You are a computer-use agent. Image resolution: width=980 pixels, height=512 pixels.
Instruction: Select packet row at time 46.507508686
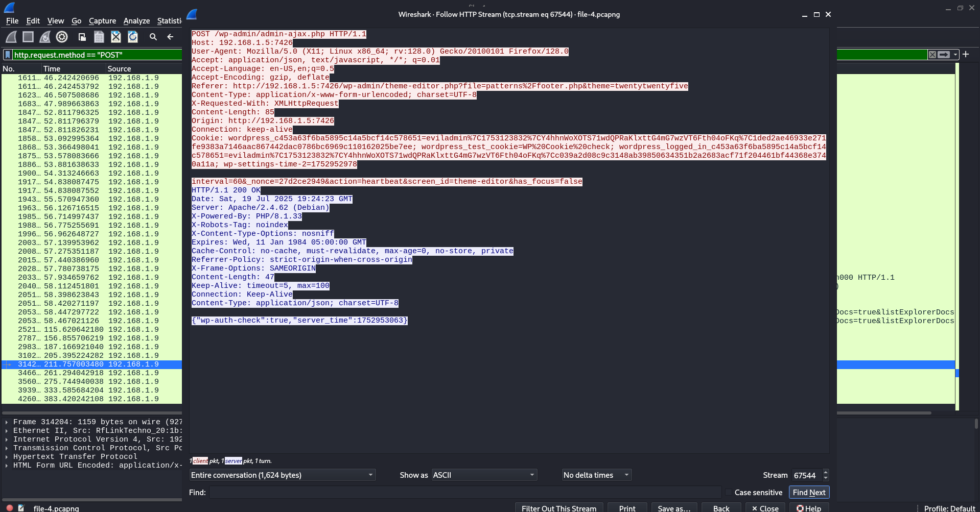(92, 95)
